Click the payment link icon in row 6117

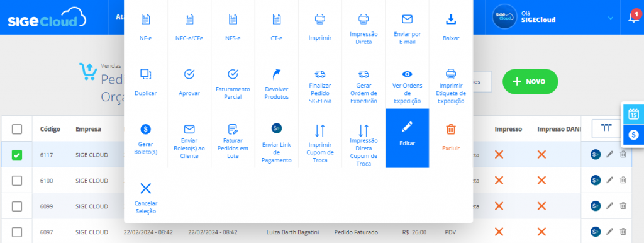595,154
